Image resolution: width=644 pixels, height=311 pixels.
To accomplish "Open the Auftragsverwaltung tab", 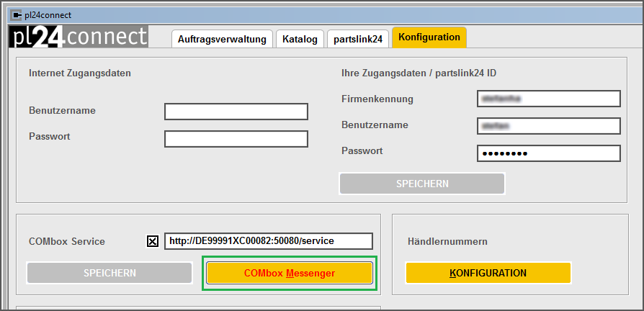I will 222,40.
